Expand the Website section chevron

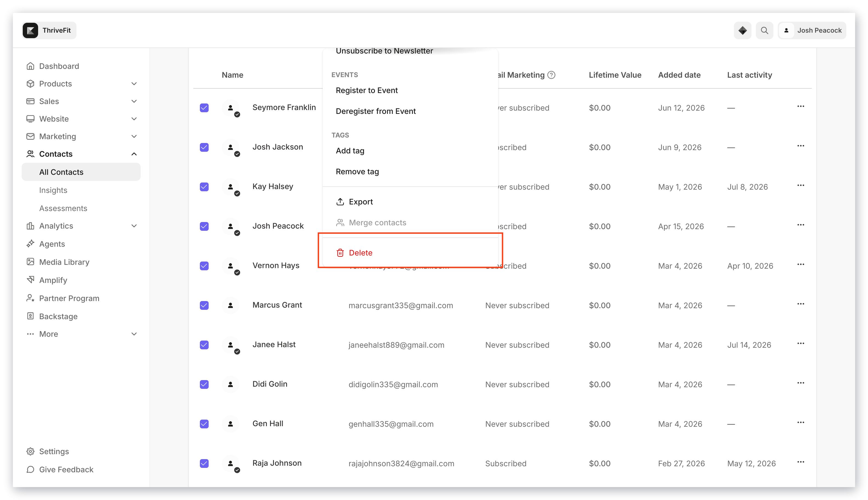(134, 119)
